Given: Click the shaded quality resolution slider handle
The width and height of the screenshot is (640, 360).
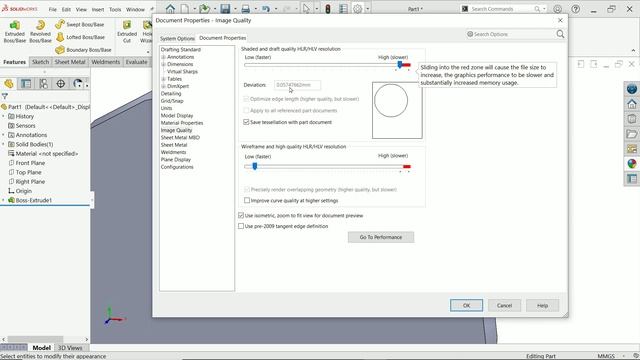Looking at the screenshot, I should point(400,64).
